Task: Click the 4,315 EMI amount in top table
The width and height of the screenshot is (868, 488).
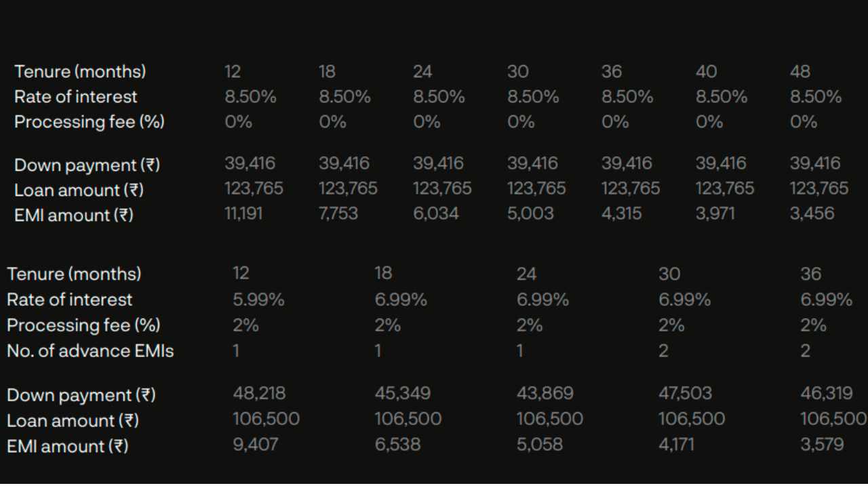Action: click(x=621, y=214)
